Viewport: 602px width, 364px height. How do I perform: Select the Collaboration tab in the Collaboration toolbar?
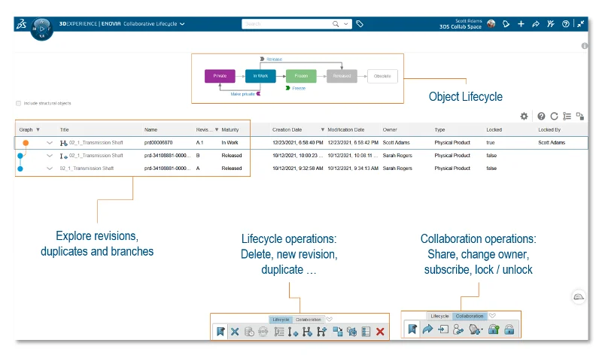tap(470, 316)
